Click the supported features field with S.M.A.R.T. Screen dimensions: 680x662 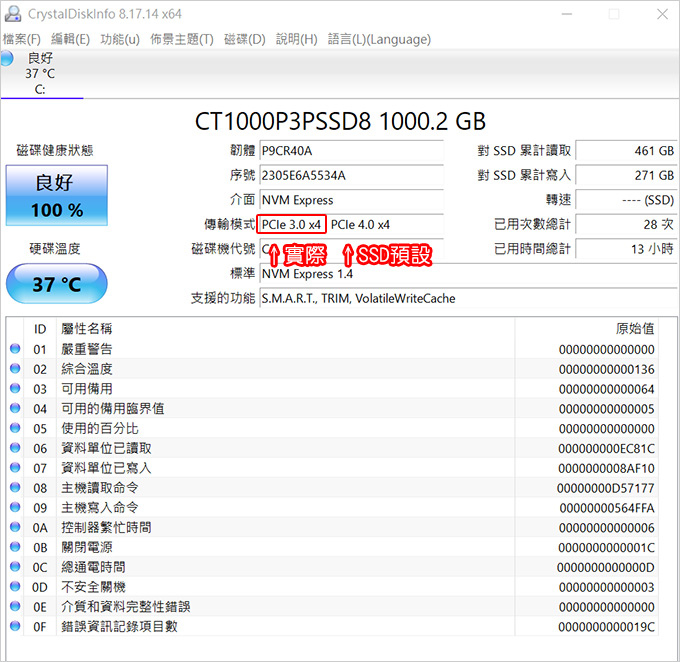(468, 298)
